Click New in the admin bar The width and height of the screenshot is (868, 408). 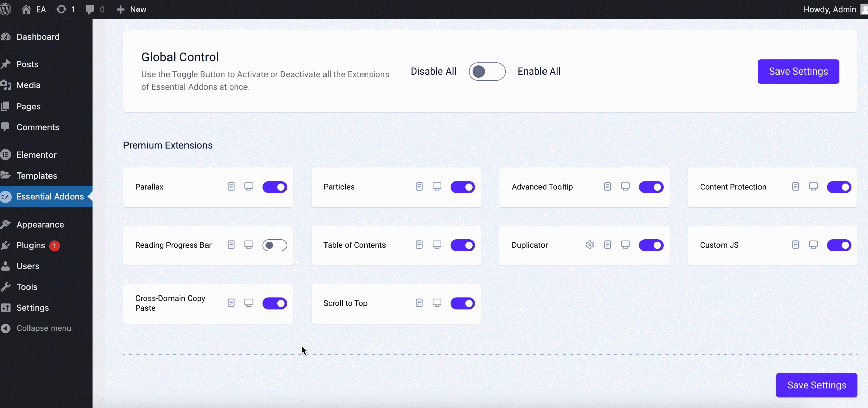tap(131, 9)
